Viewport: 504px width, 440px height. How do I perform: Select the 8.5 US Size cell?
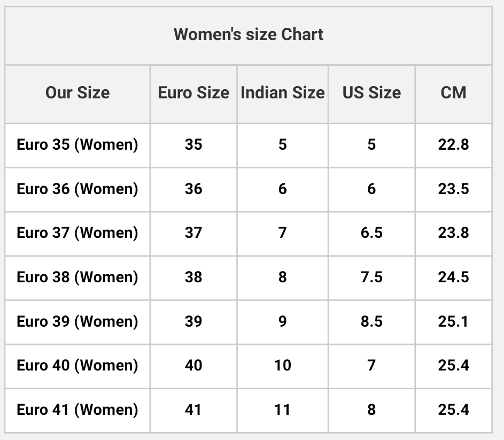point(371,321)
